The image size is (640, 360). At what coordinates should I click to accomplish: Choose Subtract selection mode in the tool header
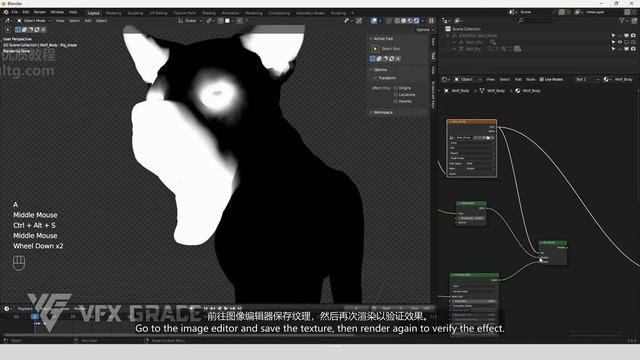pos(31,29)
